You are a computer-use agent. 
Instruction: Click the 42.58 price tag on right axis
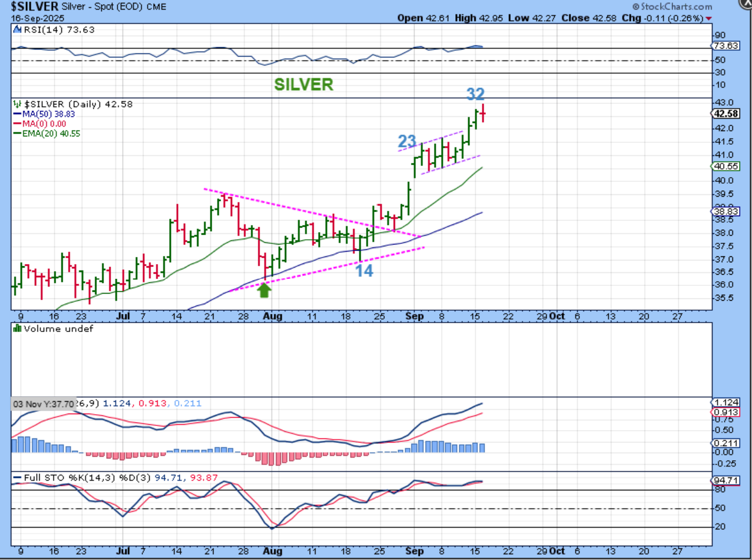(x=725, y=113)
